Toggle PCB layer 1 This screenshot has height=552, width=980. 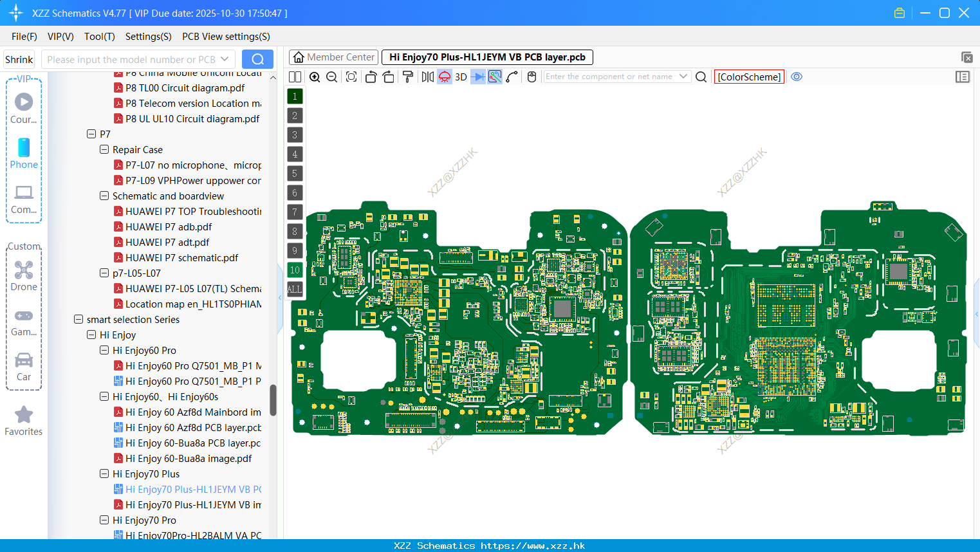tap(295, 96)
